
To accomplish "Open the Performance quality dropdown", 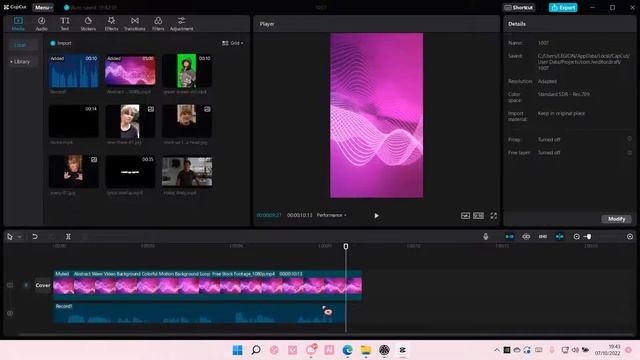I will click(331, 215).
